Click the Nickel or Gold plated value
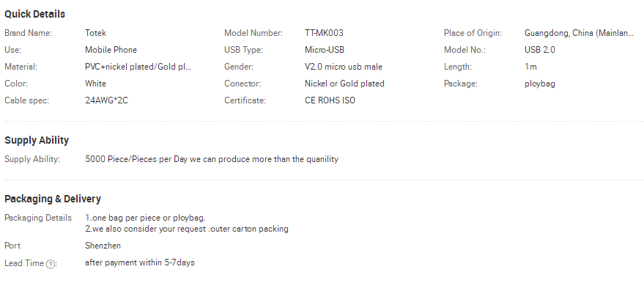 tap(344, 84)
